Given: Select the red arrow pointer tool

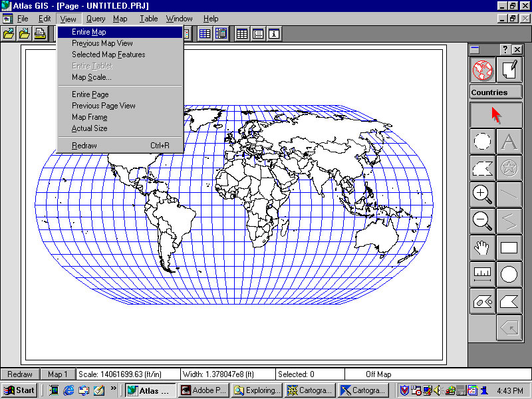Looking at the screenshot, I should click(x=495, y=114).
